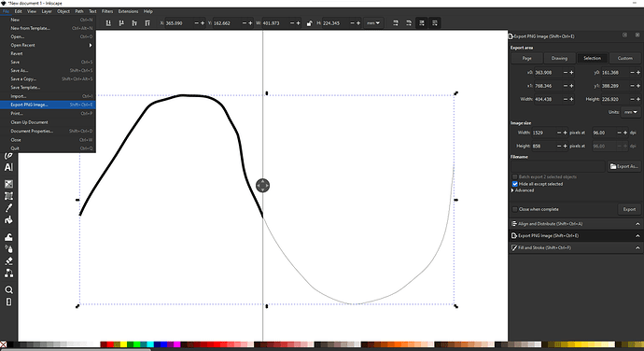Click the Fill and Stroke panel icon

point(514,247)
